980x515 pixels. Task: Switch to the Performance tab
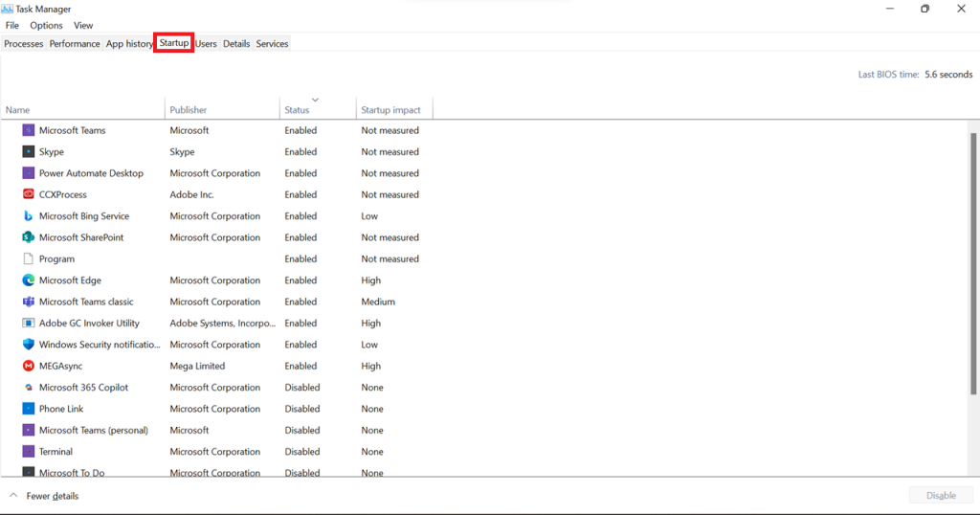[x=75, y=44]
